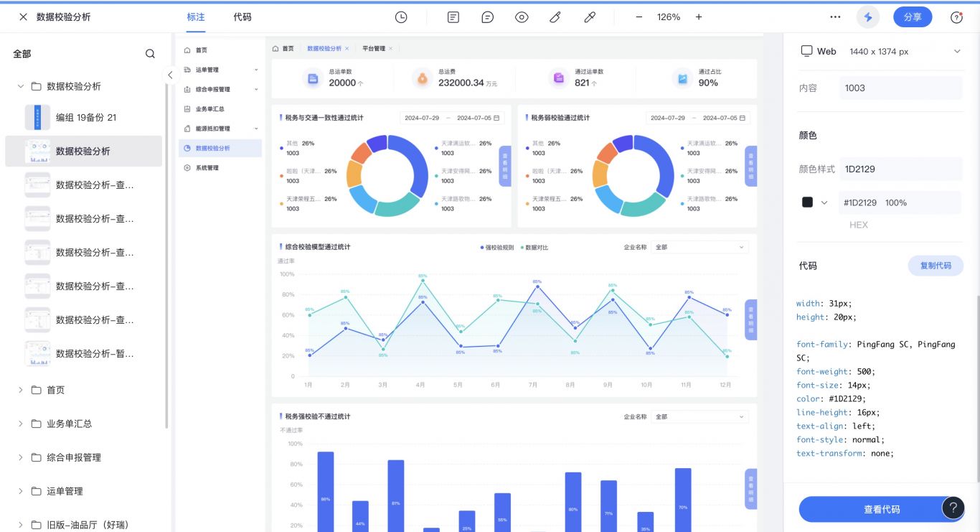This screenshot has height=532, width=980.
Task: Switch to the 标注 tab
Action: [x=196, y=17]
